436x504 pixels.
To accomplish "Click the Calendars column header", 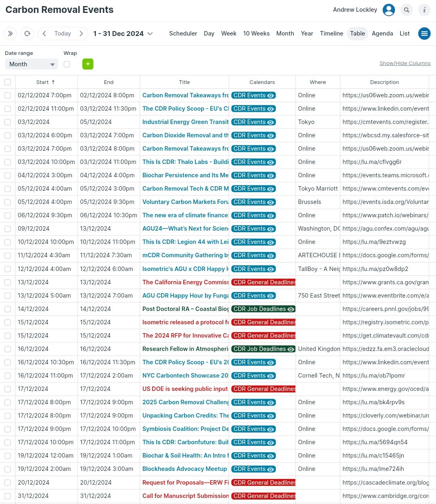I will pyautogui.click(x=262, y=82).
